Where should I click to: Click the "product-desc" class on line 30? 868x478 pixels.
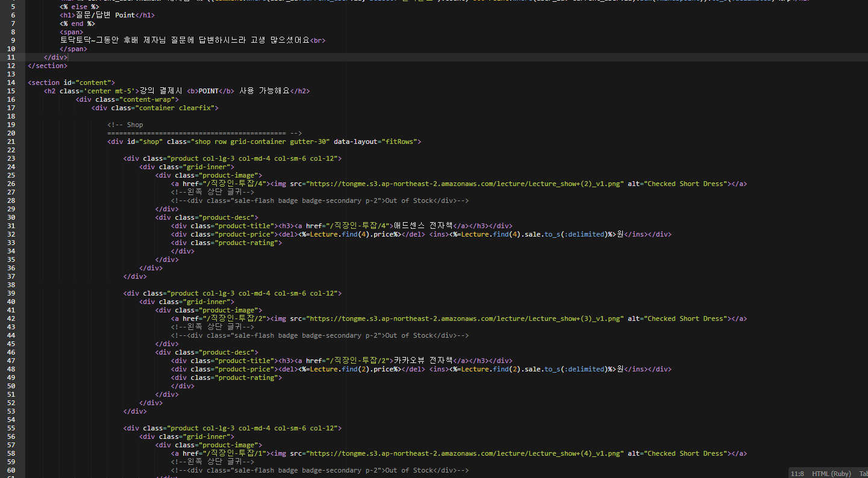tap(226, 217)
